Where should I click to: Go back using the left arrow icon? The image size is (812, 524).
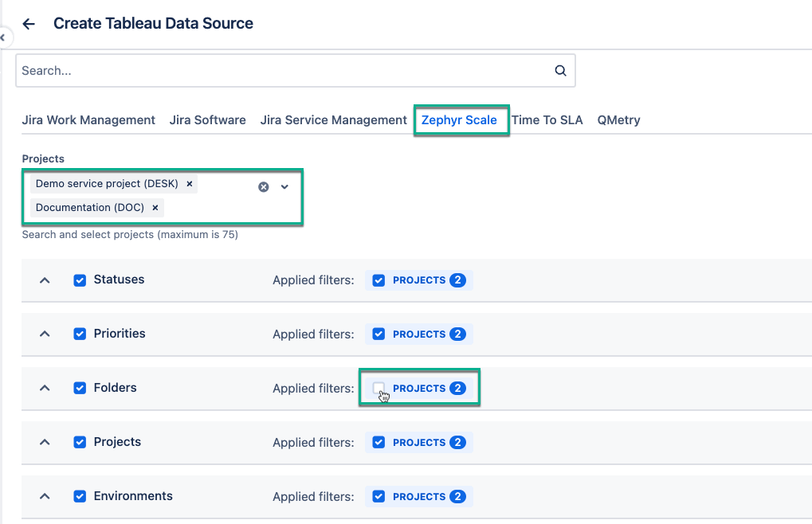coord(29,24)
